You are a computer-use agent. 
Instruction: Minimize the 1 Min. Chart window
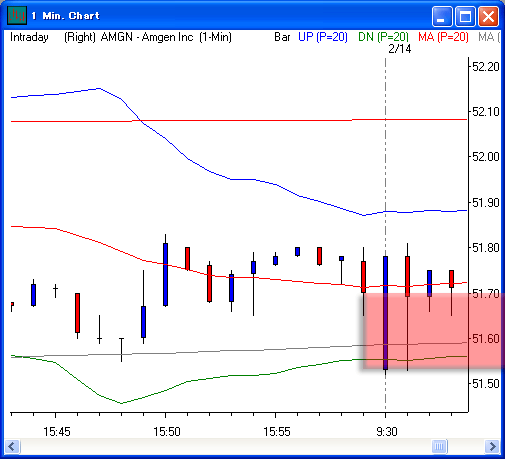pos(442,16)
